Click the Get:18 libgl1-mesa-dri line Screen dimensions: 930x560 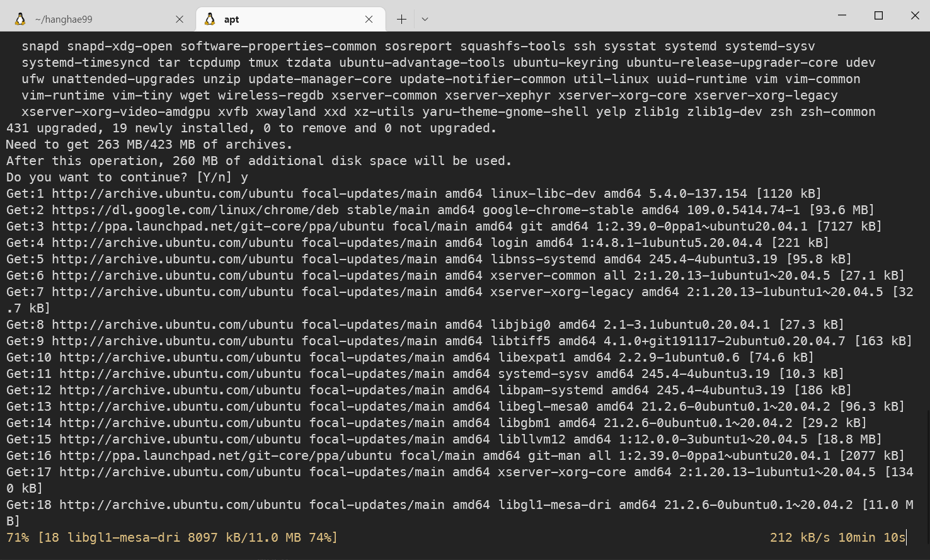tap(460, 513)
